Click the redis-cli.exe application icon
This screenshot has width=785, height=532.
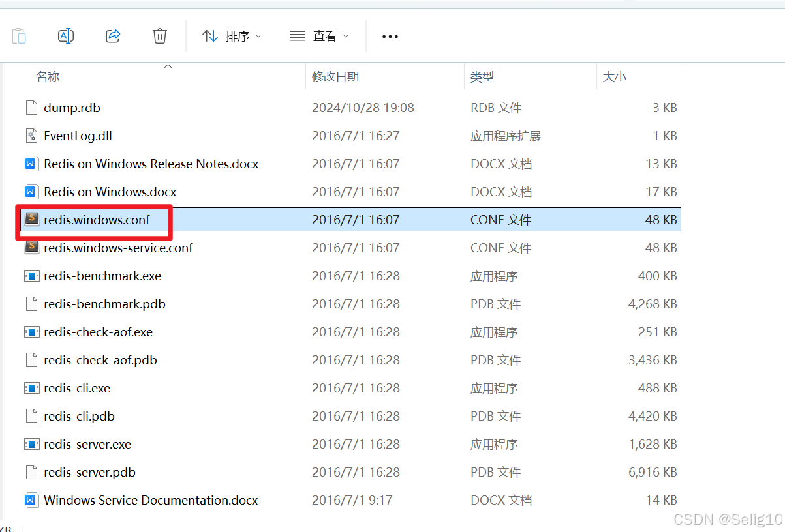pos(31,388)
